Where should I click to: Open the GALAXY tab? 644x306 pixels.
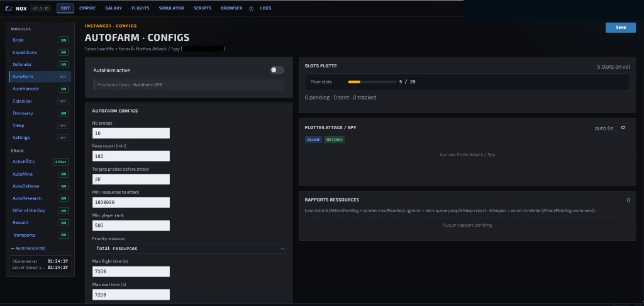pyautogui.click(x=113, y=8)
